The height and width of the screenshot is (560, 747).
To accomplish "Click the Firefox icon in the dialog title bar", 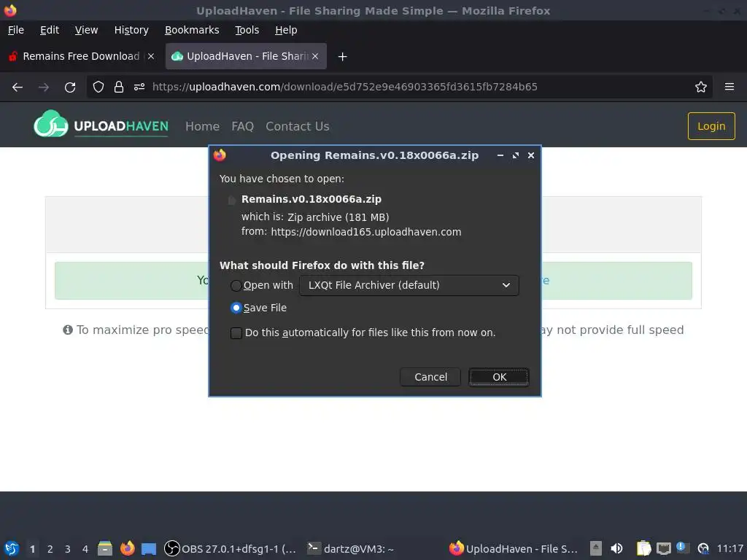I will click(x=220, y=155).
